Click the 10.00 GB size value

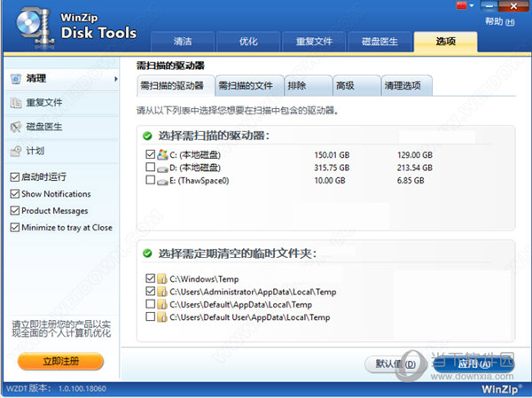coord(330,181)
